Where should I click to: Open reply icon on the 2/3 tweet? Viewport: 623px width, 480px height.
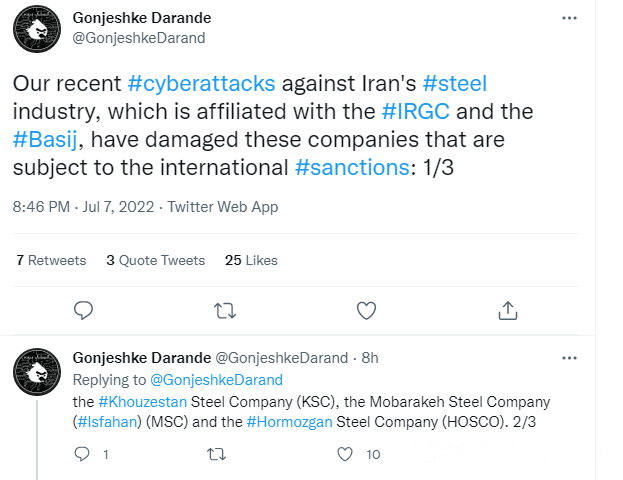82,454
